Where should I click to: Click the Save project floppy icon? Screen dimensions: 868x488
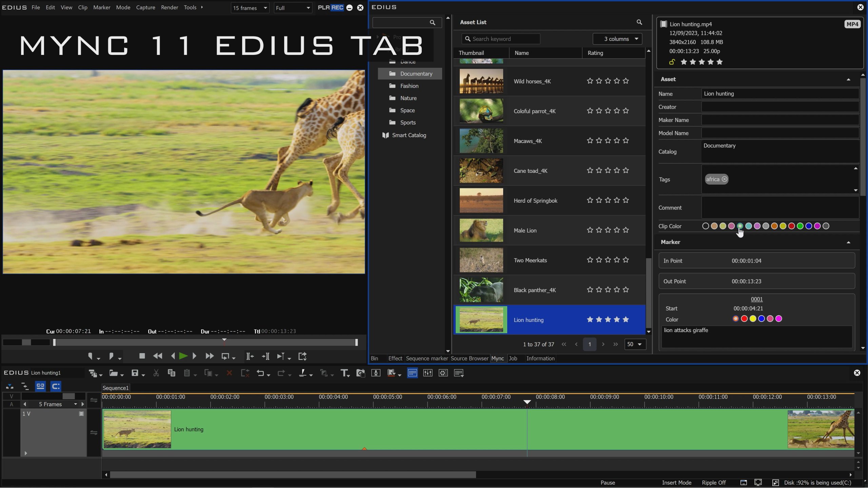[x=135, y=373]
